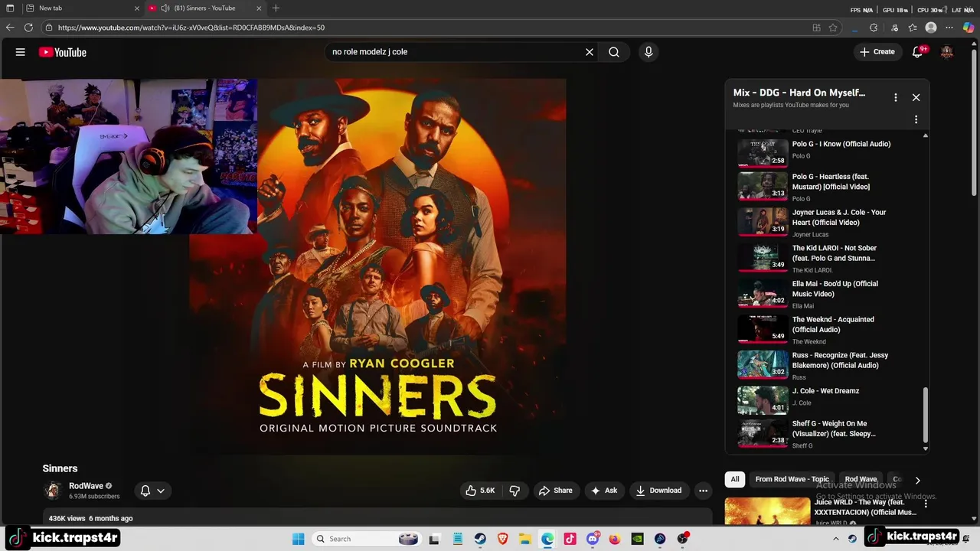The height and width of the screenshot is (551, 980).
Task: Select the Rod Wave filter chip
Action: pos(861,479)
